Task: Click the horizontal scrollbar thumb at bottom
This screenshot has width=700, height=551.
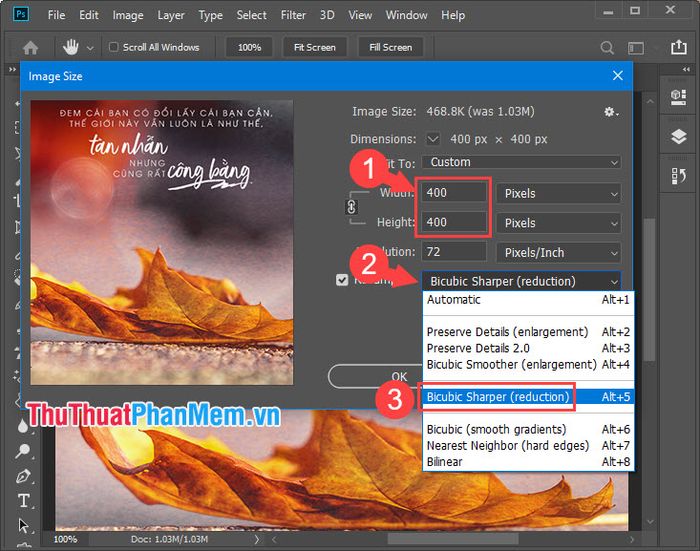Action: (452, 539)
